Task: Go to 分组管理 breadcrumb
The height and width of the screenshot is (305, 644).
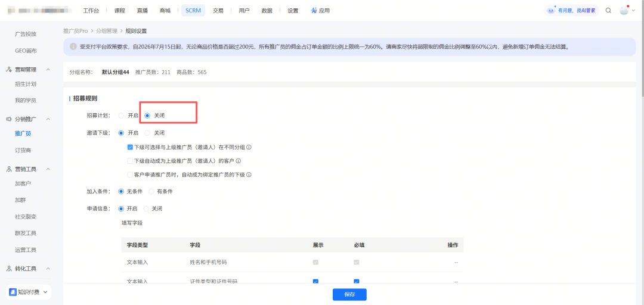Action: coord(107,31)
